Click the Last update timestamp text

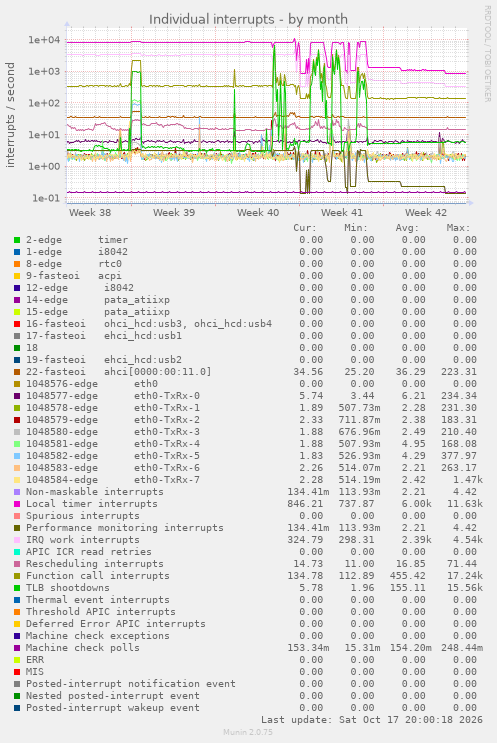(x=372, y=720)
